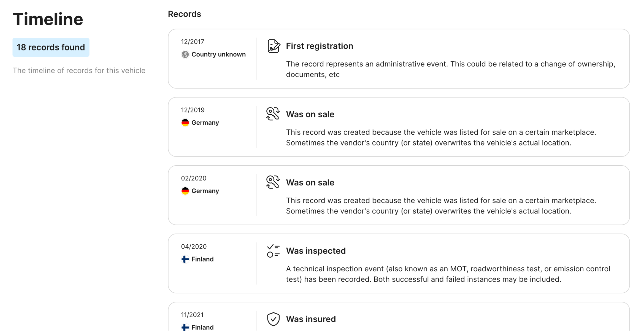Click the keys icon in 02/2020 record
644x331 pixels.
(273, 182)
